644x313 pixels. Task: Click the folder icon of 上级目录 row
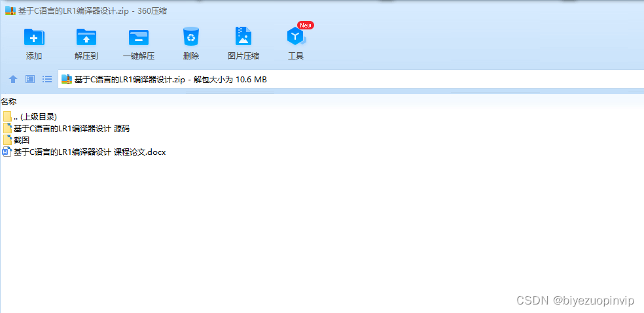click(7, 116)
